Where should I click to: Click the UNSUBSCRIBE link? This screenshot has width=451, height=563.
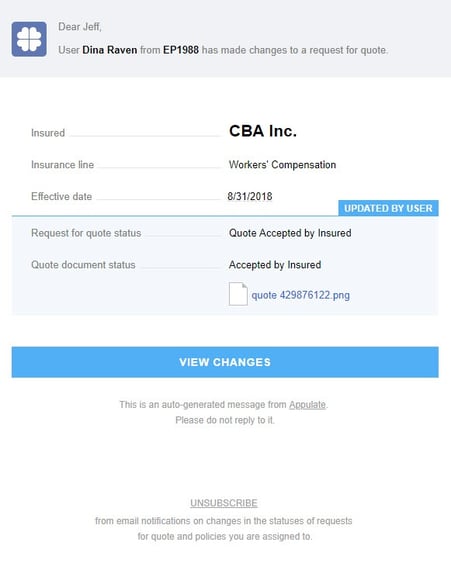224,503
